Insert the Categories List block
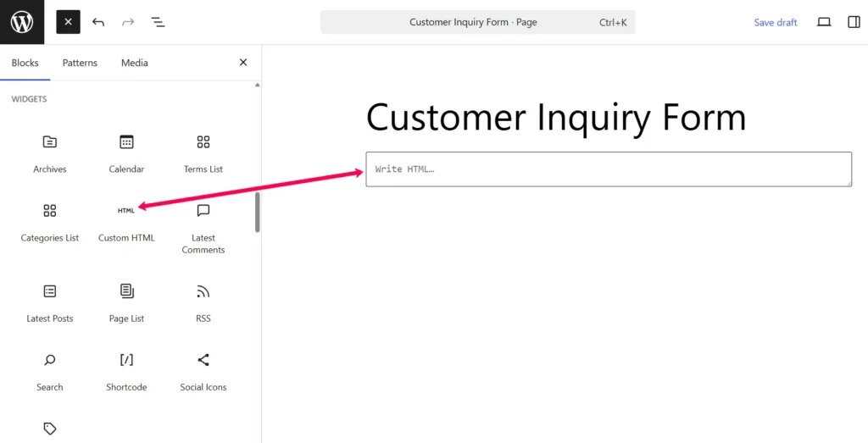The image size is (868, 443). (50, 221)
